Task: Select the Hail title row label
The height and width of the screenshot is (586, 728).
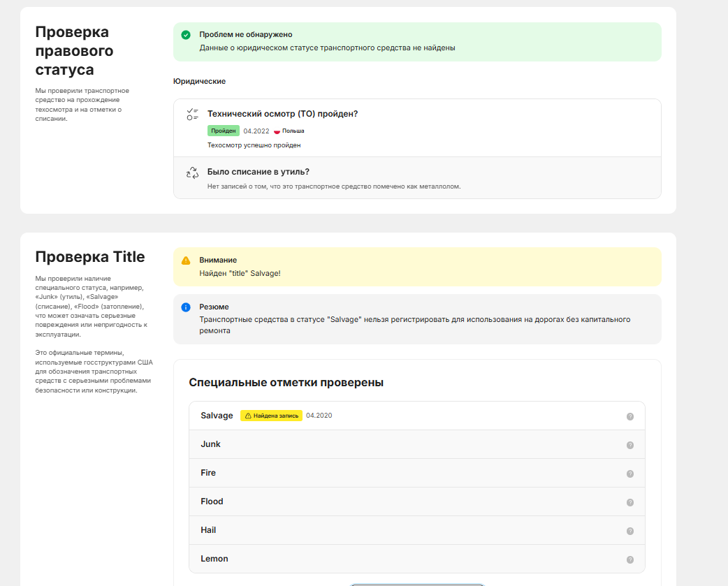Action: pos(208,530)
